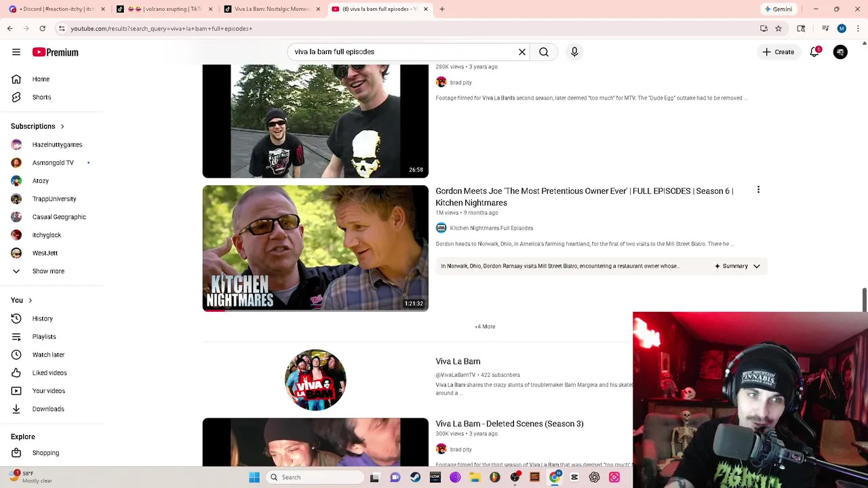Viewport: 868px width, 488px height.
Task: Open ChatGPT app from the taskbar
Action: coord(594,477)
